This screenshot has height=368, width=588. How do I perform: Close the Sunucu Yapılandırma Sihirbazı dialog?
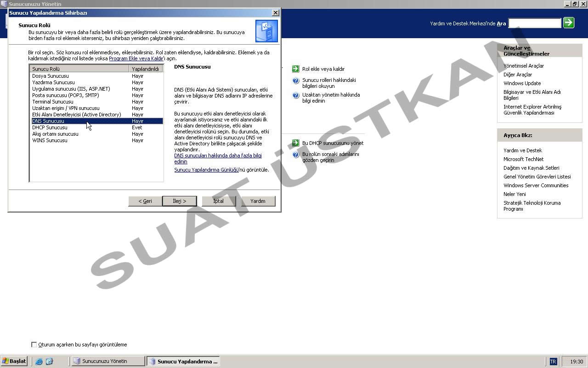pyautogui.click(x=275, y=13)
